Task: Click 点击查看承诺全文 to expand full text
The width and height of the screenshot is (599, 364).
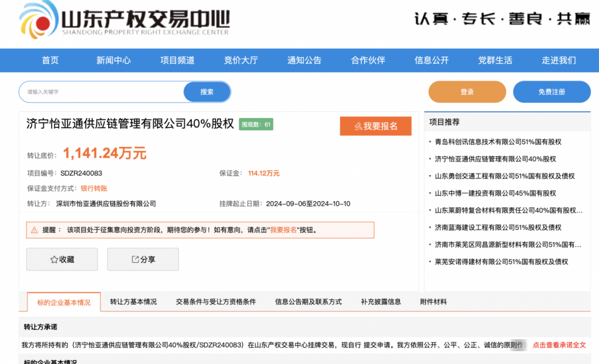Action: [x=559, y=345]
